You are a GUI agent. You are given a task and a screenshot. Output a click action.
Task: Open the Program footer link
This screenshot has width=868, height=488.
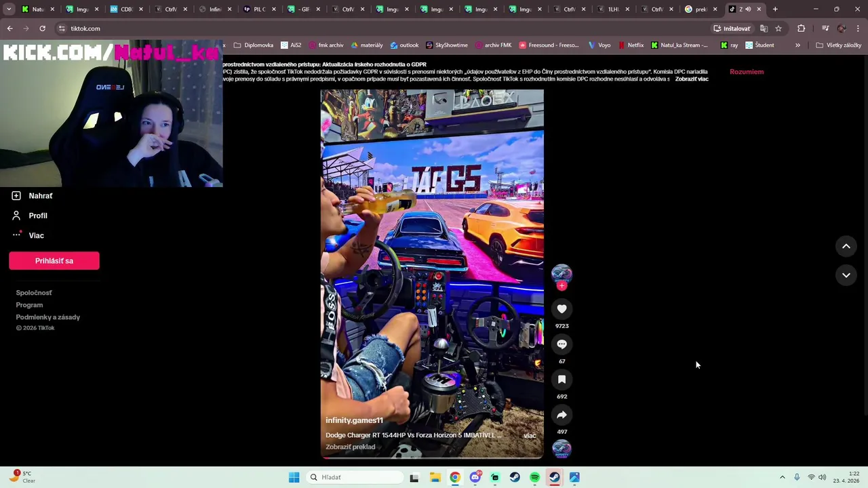point(29,305)
